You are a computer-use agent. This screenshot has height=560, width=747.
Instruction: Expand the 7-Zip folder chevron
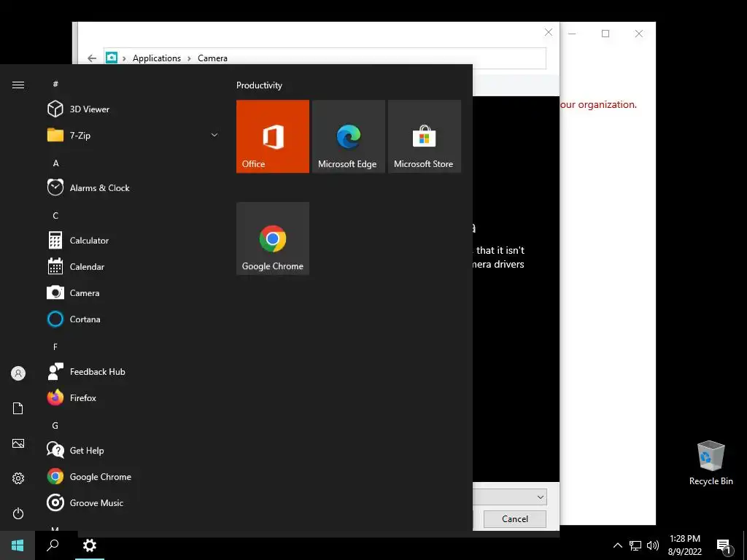point(214,135)
